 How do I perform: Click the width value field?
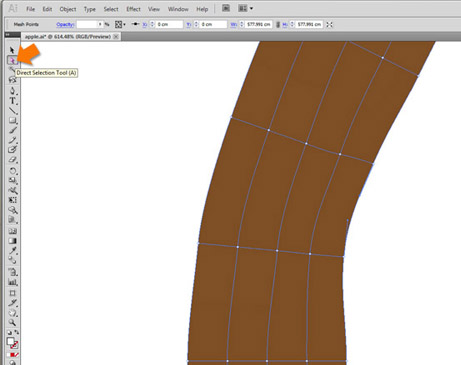click(x=259, y=24)
